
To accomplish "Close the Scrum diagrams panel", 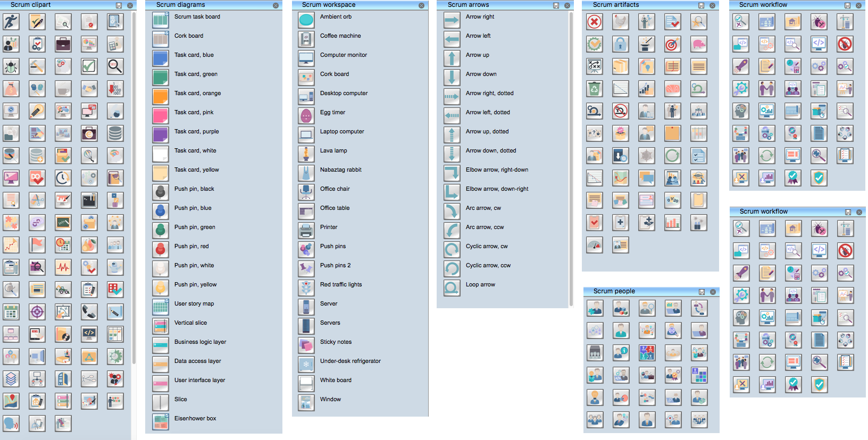I will click(276, 5).
